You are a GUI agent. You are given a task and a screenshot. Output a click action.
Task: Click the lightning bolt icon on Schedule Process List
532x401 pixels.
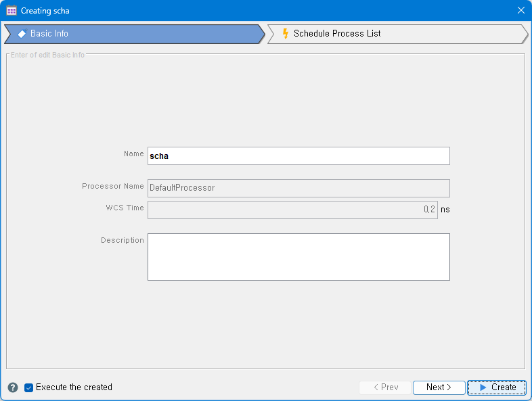point(286,33)
